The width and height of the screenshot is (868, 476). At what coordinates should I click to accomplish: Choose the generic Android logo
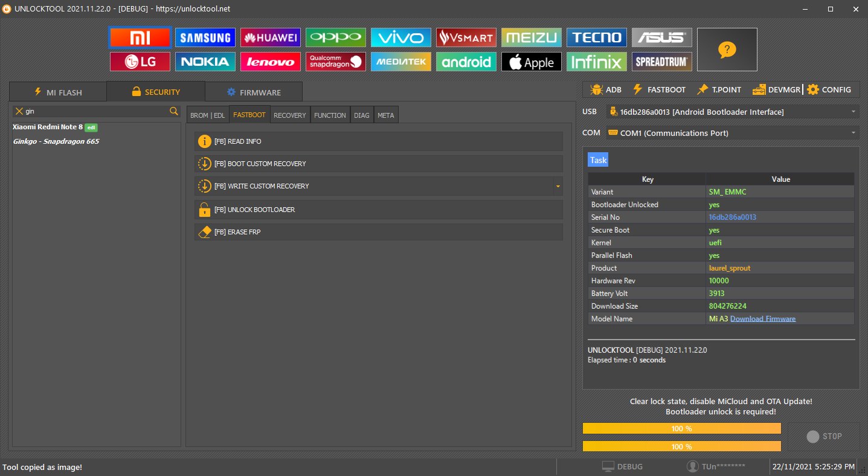[x=466, y=62]
